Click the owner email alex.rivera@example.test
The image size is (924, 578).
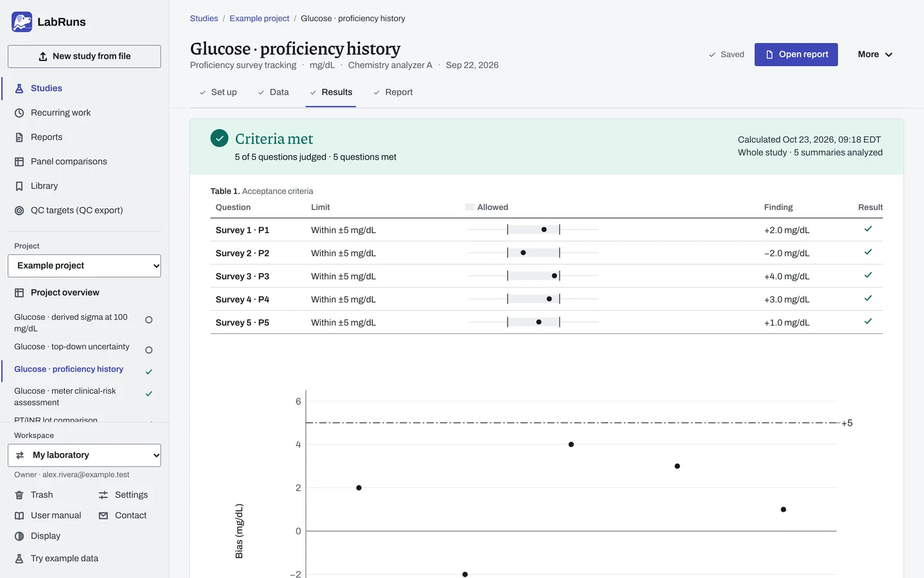86,475
